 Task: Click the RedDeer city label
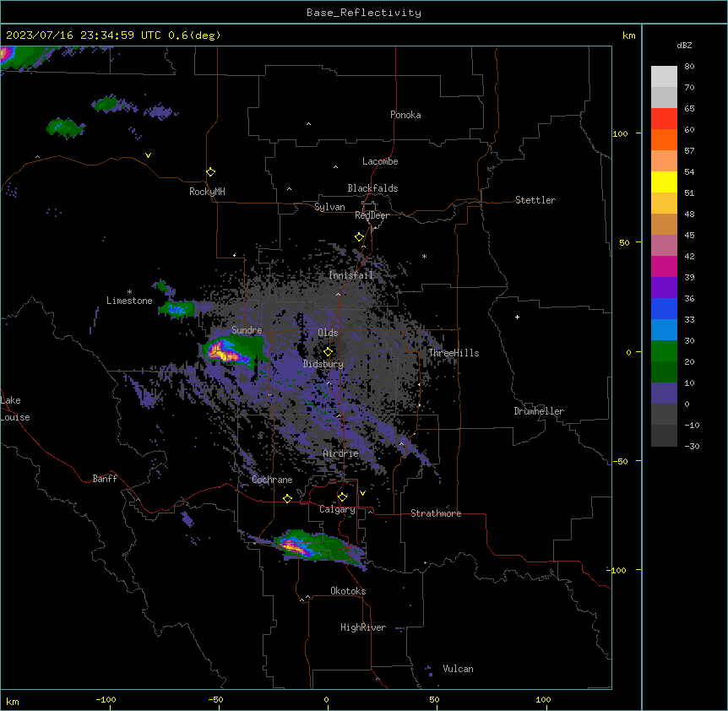click(x=372, y=215)
